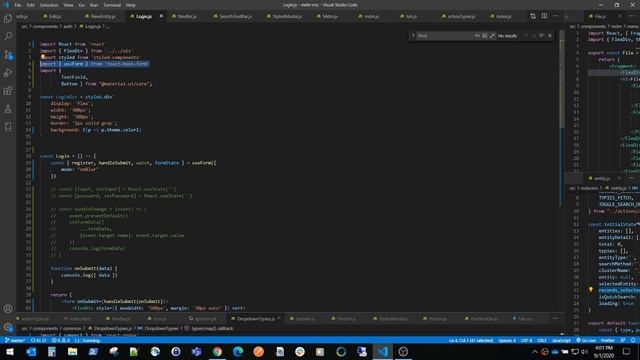Image resolution: width=640 pixels, height=360 pixels.
Task: Click lightbulb in entity.js editor gutter
Action: pyautogui.click(x=591, y=289)
